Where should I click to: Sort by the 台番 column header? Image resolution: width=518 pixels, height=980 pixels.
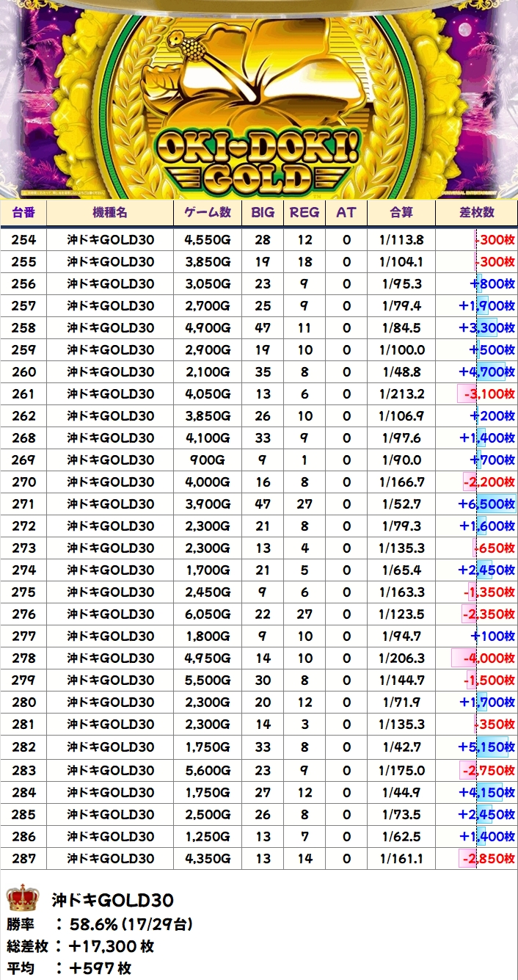pyautogui.click(x=23, y=213)
